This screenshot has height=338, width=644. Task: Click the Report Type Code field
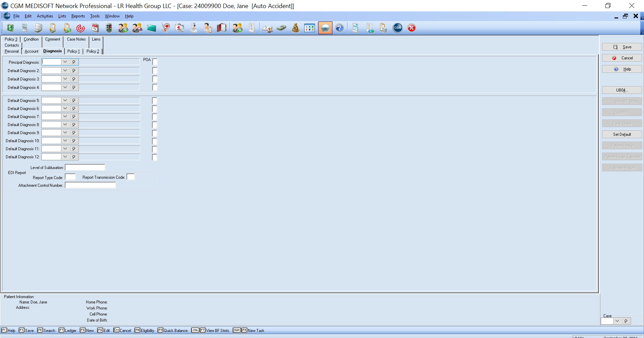click(70, 177)
